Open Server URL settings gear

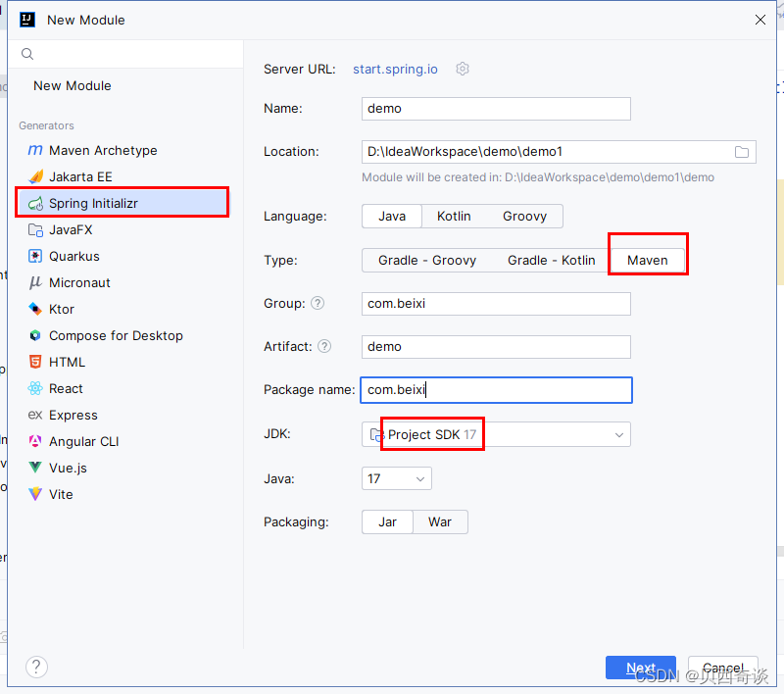click(463, 69)
